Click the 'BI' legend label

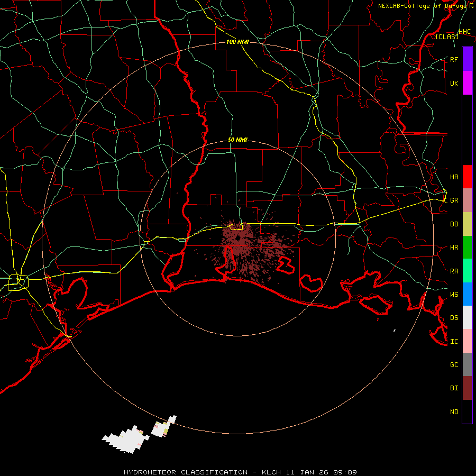[x=454, y=388]
